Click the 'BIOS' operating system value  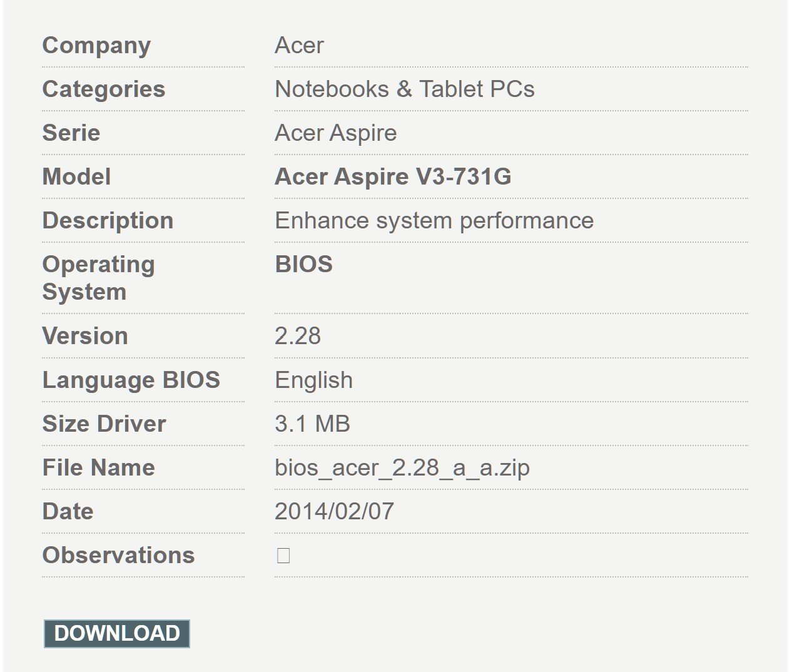click(x=303, y=264)
